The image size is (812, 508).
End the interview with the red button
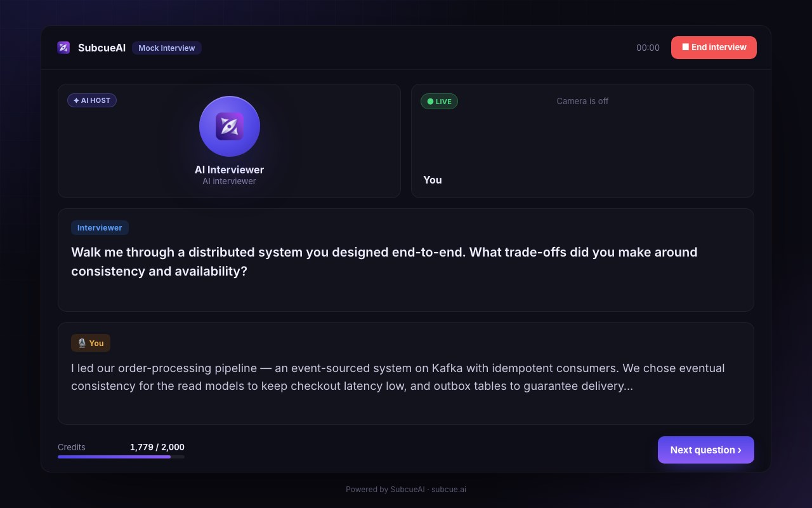pyautogui.click(x=714, y=48)
